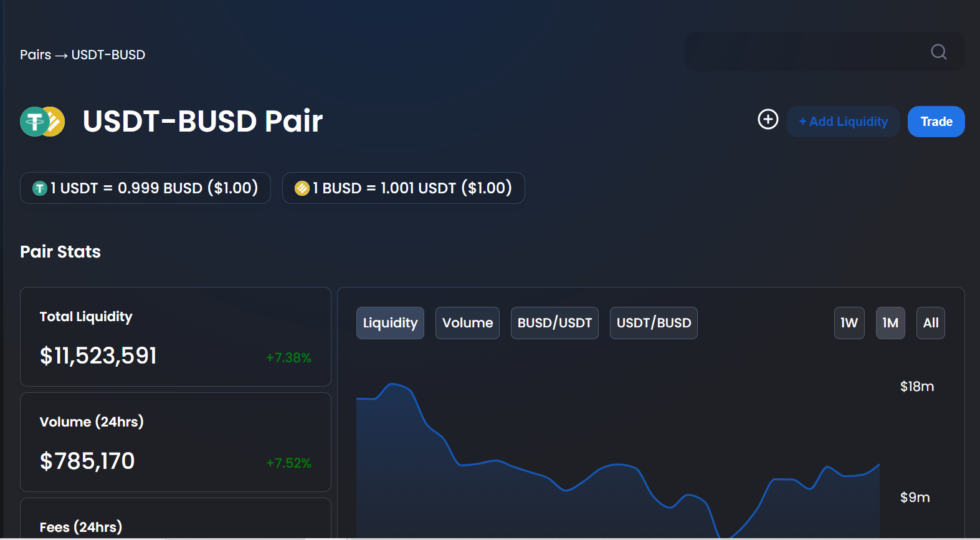Click the Pair Stats heading
The image size is (980, 540).
[60, 252]
